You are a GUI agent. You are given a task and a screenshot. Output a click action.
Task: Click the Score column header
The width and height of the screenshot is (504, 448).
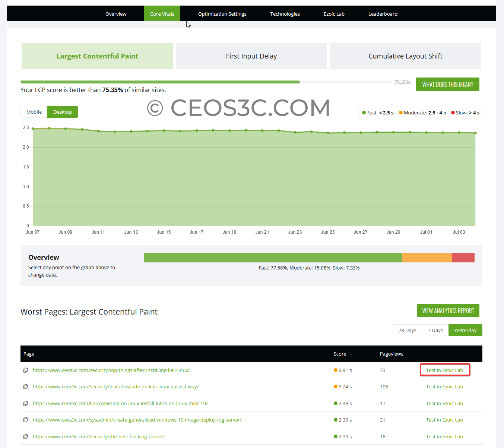340,354
